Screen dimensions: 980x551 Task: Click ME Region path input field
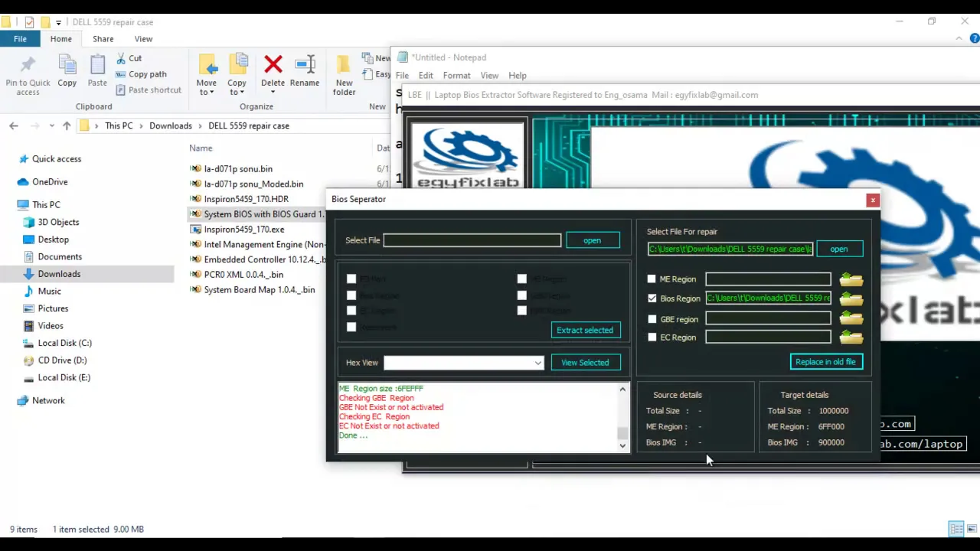tap(768, 279)
